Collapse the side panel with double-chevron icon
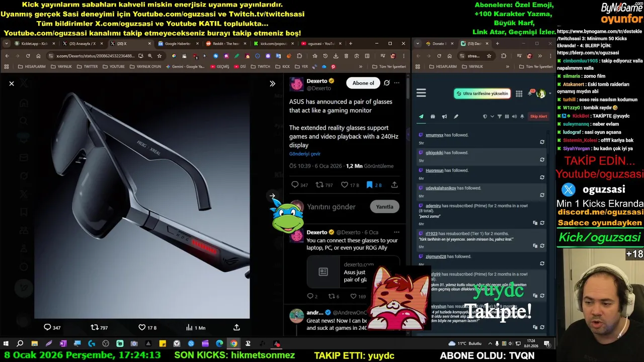 (272, 83)
